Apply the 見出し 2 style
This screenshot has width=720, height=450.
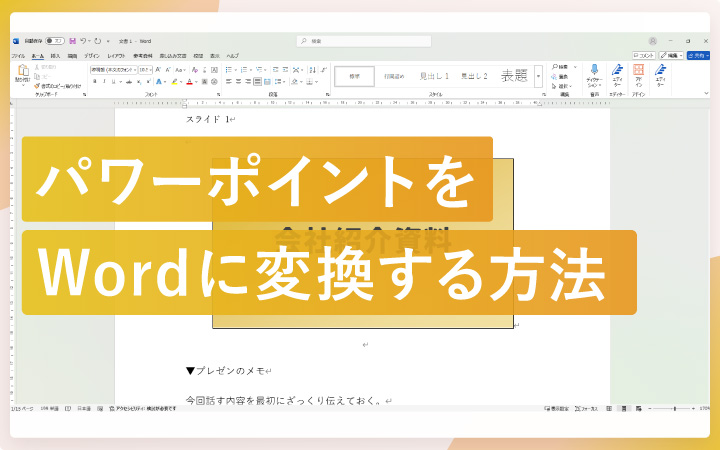(x=474, y=76)
